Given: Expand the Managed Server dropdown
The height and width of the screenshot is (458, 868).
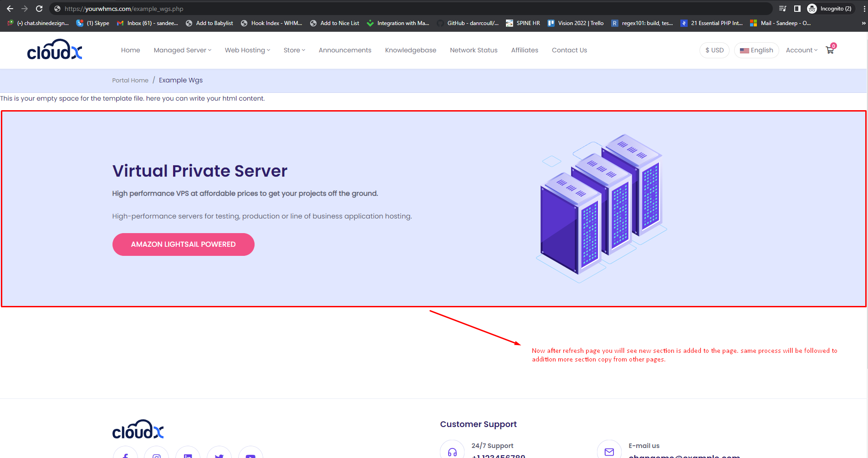Looking at the screenshot, I should 182,50.
